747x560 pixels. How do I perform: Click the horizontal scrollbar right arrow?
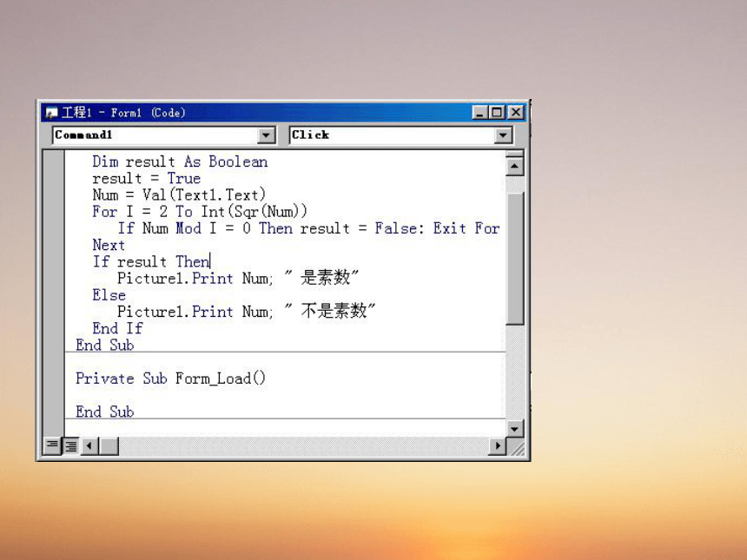pos(498,446)
